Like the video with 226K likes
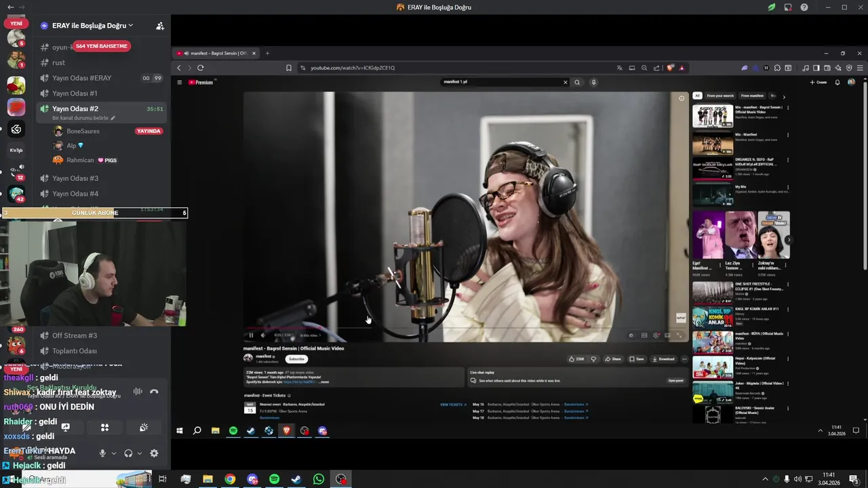 pyautogui.click(x=576, y=359)
